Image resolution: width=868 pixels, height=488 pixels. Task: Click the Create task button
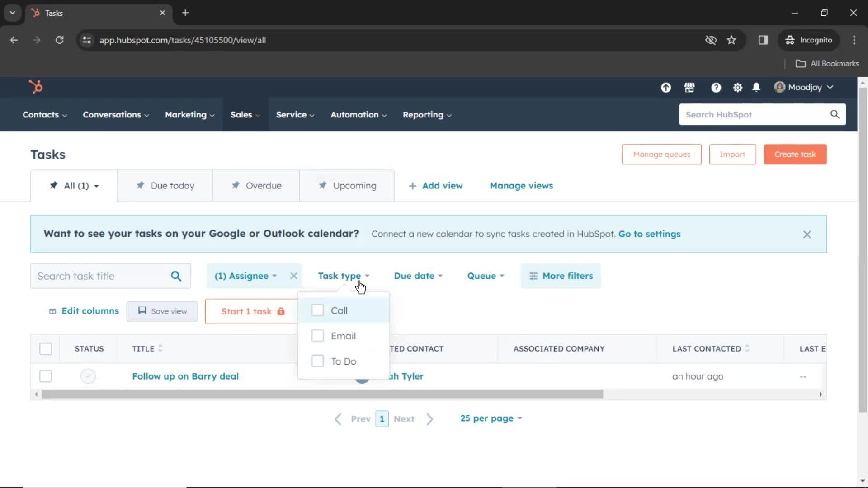[795, 155]
